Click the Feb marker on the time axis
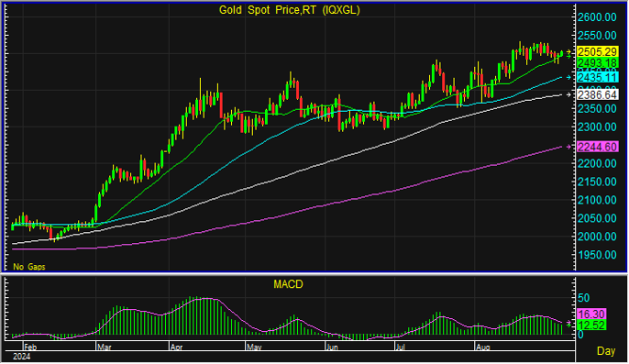 tap(30, 347)
